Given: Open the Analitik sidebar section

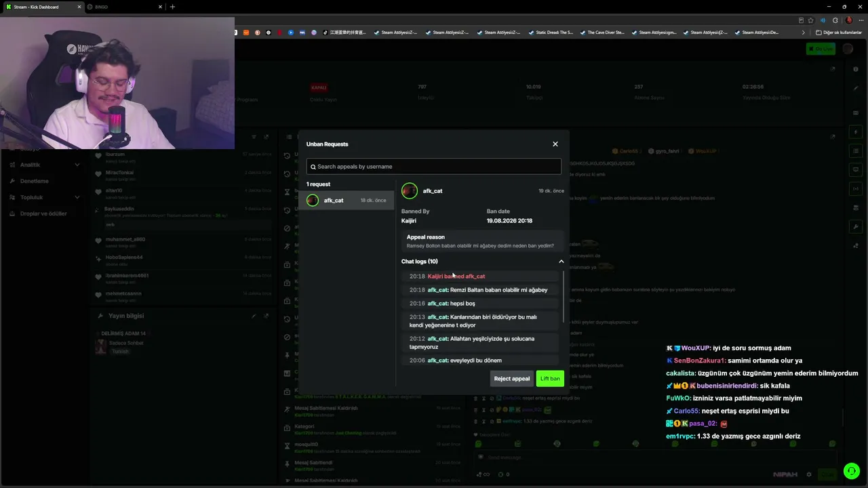Looking at the screenshot, I should click(45, 165).
